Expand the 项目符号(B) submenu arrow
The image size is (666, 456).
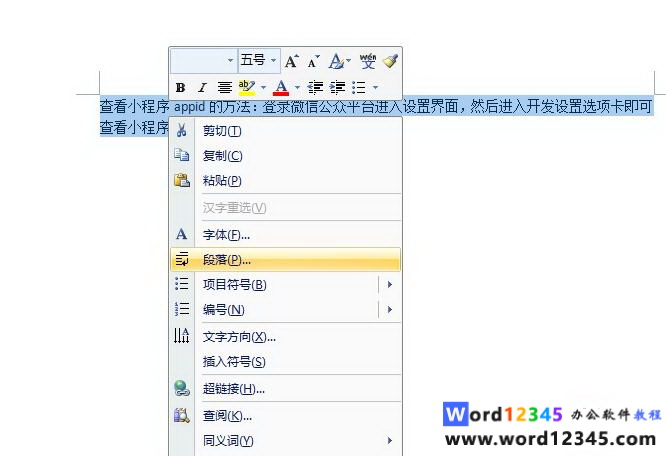pos(389,285)
